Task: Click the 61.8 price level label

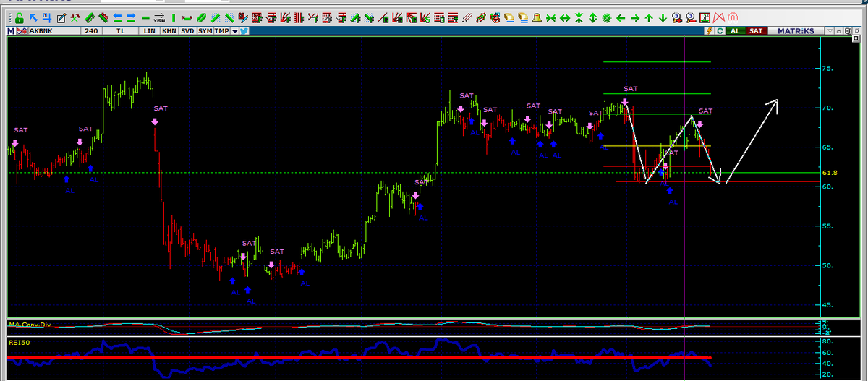Action: [830, 173]
